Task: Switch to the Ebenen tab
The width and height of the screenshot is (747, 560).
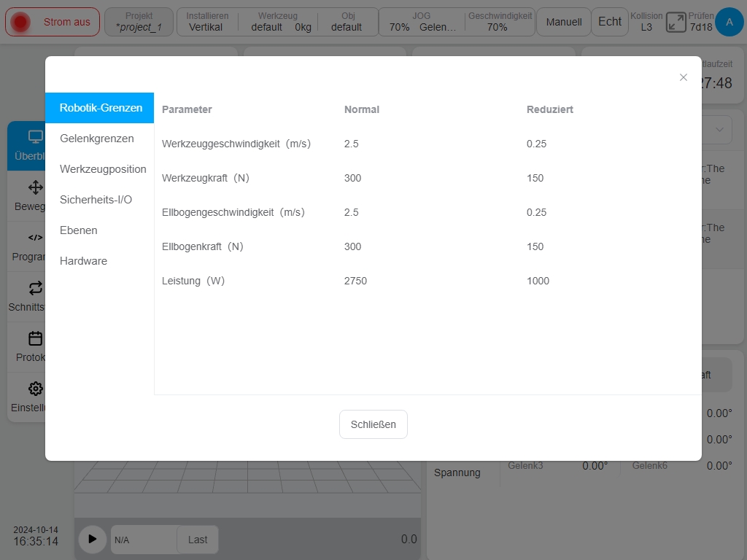Action: pyautogui.click(x=99, y=230)
